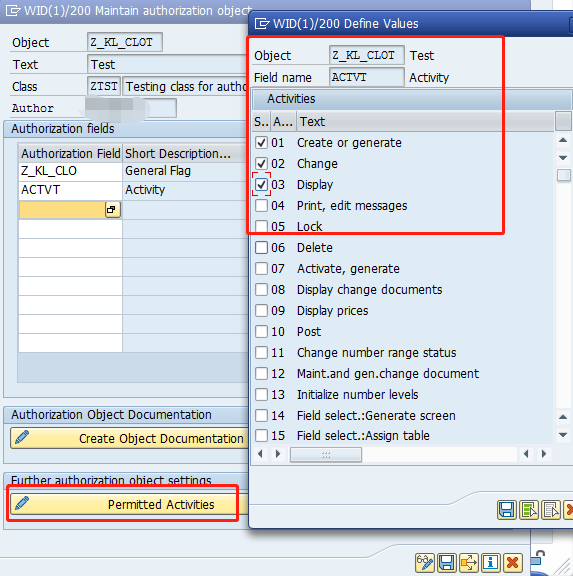The height and width of the screenshot is (576, 573).
Task: Click the 'A...' column header
Action: (283, 121)
